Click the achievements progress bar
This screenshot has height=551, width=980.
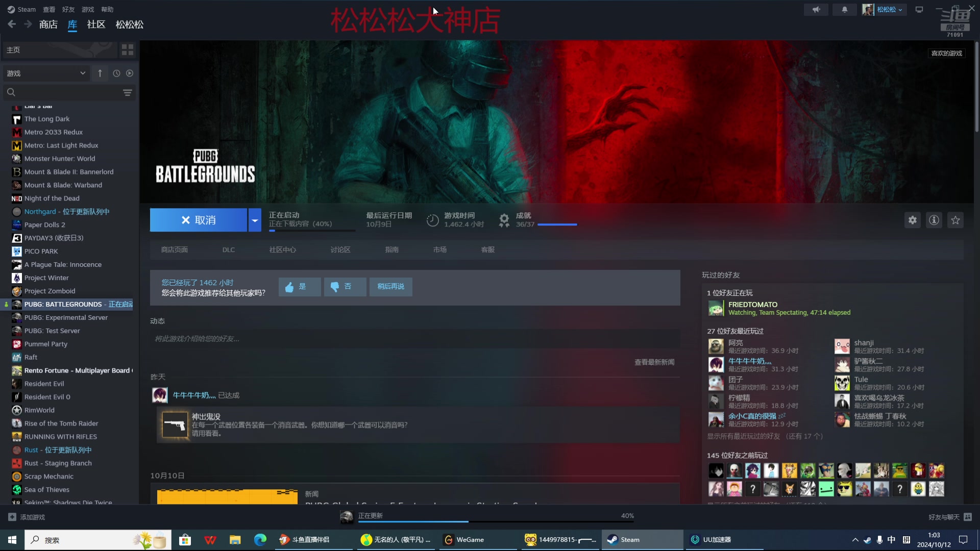click(x=557, y=224)
